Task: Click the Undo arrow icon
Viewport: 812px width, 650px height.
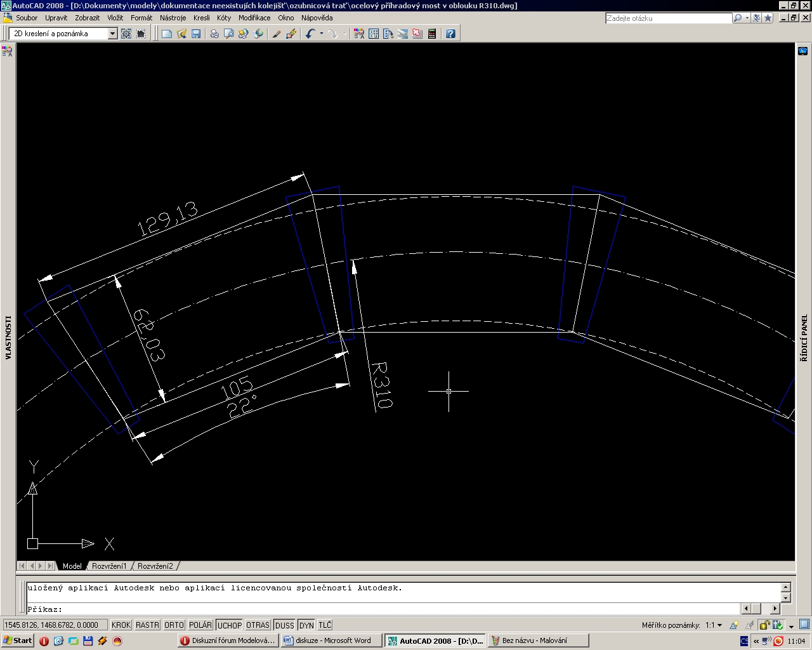Action: tap(310, 34)
